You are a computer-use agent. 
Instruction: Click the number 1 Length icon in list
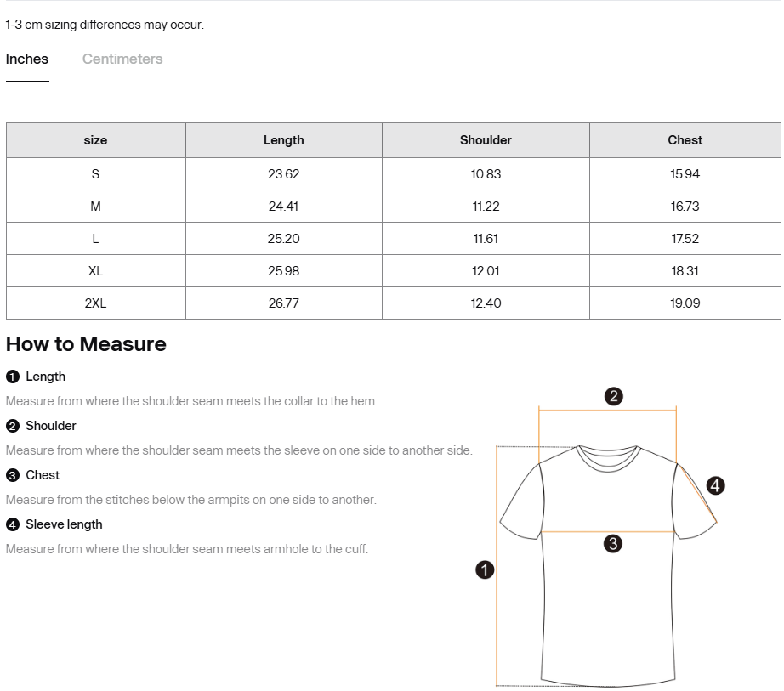tap(12, 377)
